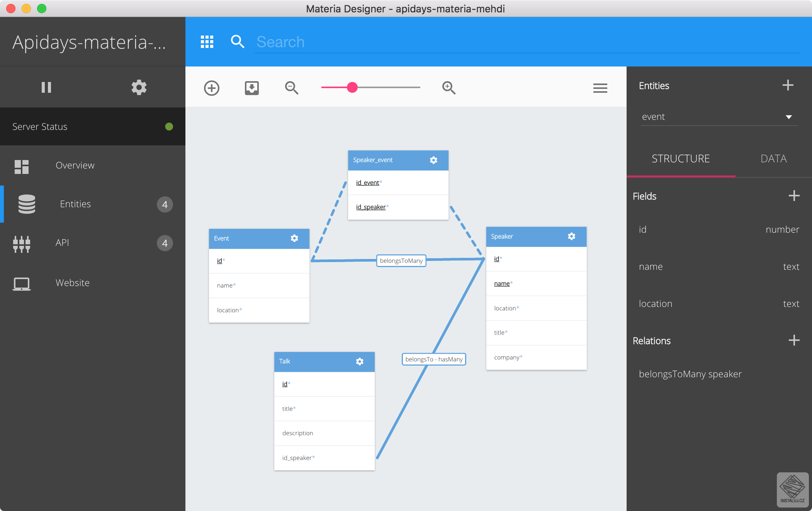Open project settings gear in sidebar

click(139, 87)
